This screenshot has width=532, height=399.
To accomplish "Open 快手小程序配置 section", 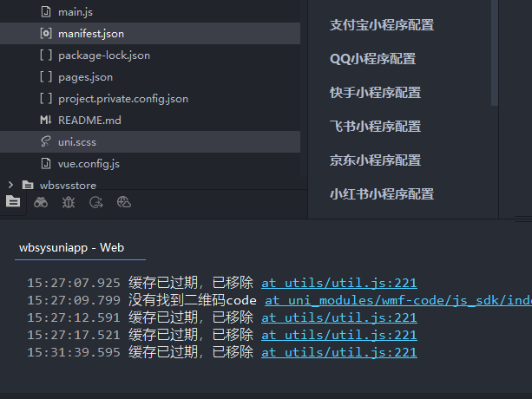I will tap(375, 93).
